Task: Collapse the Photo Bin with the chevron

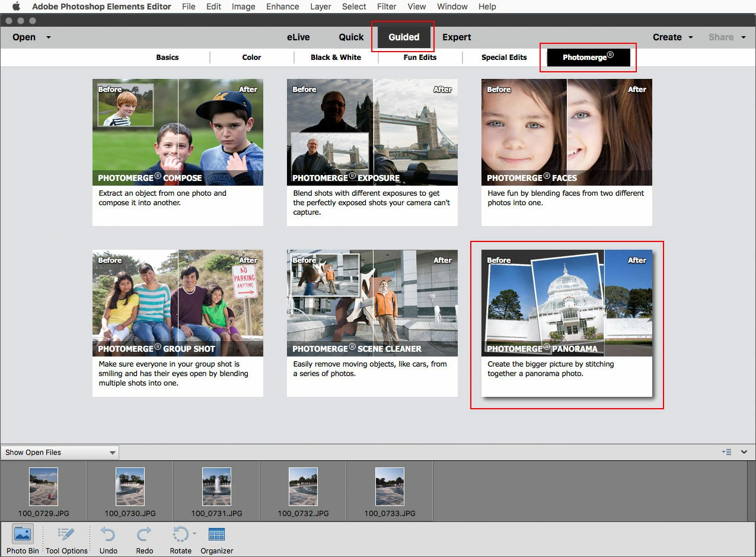Action: click(x=744, y=452)
